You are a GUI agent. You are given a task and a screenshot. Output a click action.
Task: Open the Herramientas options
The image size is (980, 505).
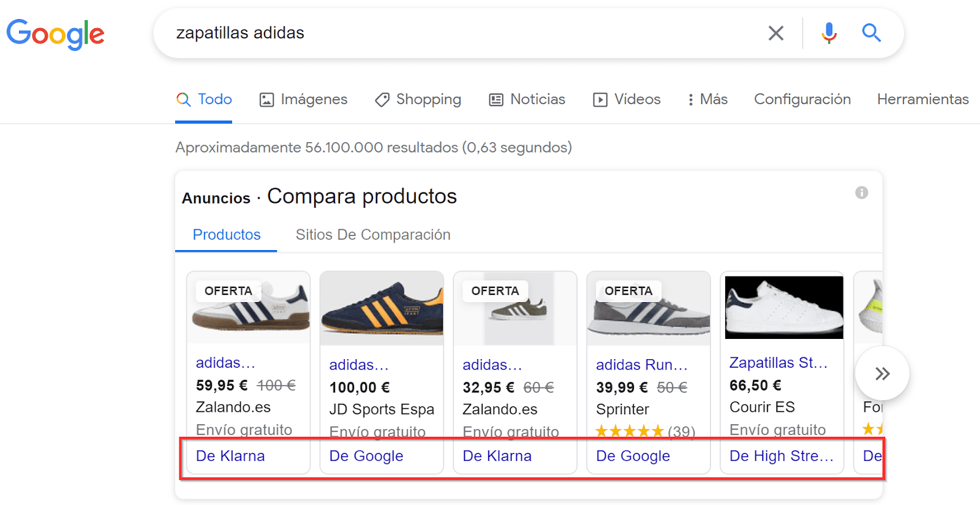922,99
